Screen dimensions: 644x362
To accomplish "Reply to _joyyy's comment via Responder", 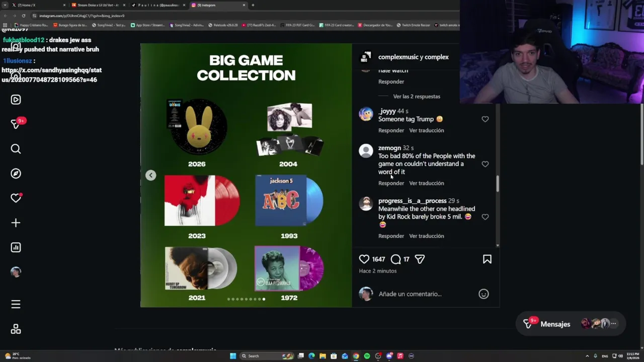I will coord(391,131).
